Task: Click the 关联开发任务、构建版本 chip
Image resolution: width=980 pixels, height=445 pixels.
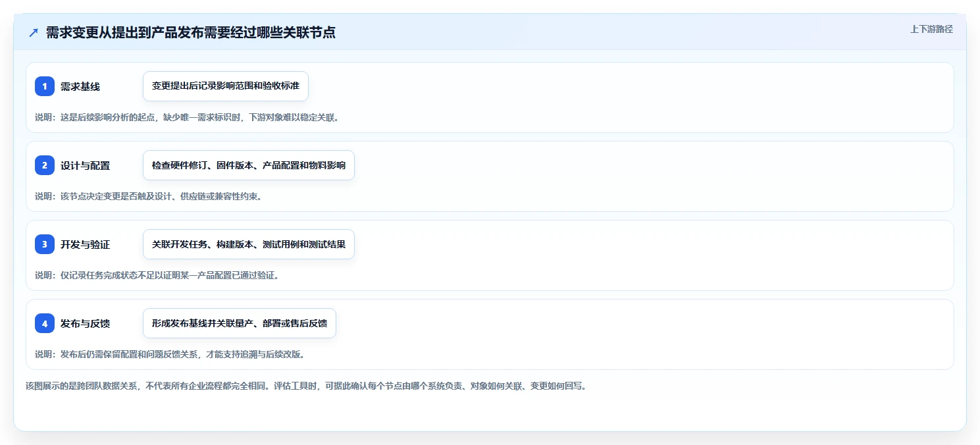Action: click(249, 244)
